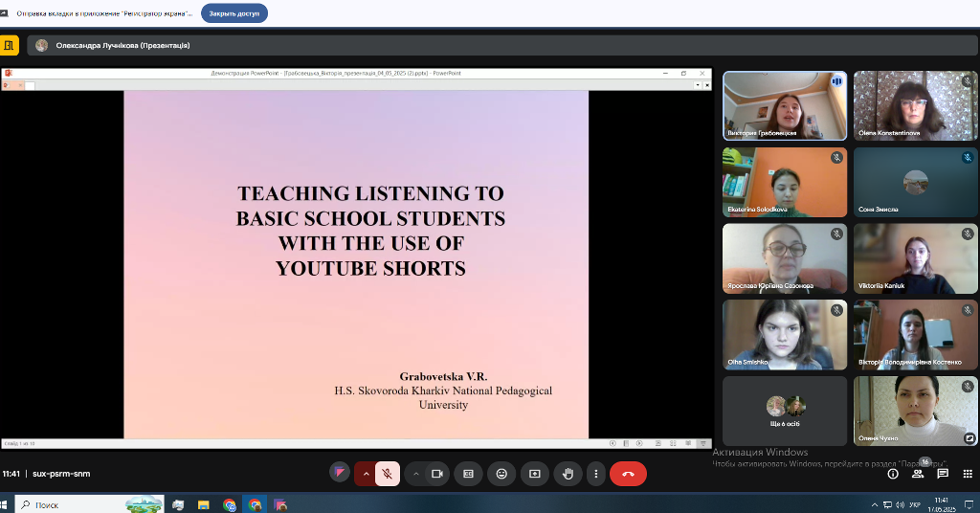Open meeting details info icon

tap(893, 474)
